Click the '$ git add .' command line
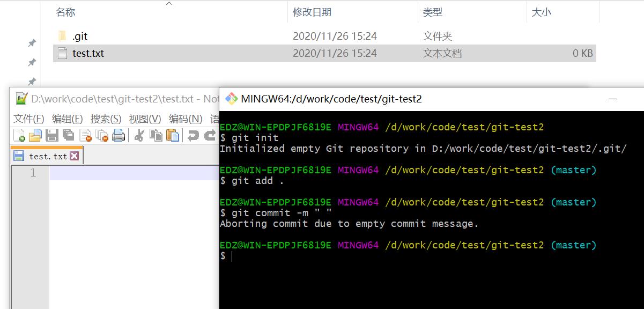The width and height of the screenshot is (644, 309). [x=252, y=181]
